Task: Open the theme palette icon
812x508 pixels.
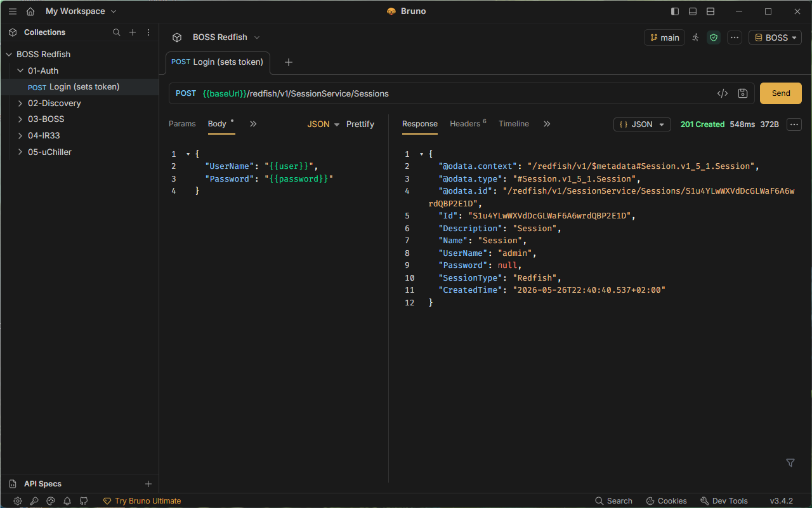Action: pos(51,501)
